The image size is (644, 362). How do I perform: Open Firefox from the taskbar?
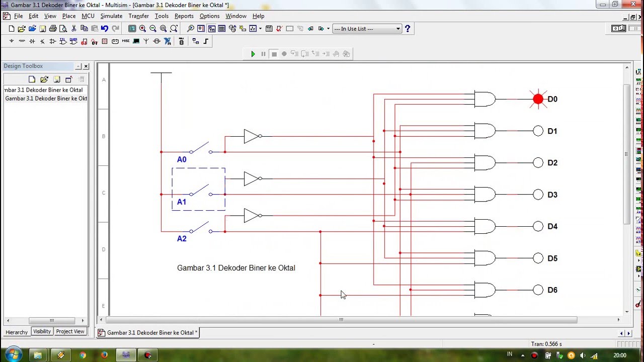click(x=104, y=355)
